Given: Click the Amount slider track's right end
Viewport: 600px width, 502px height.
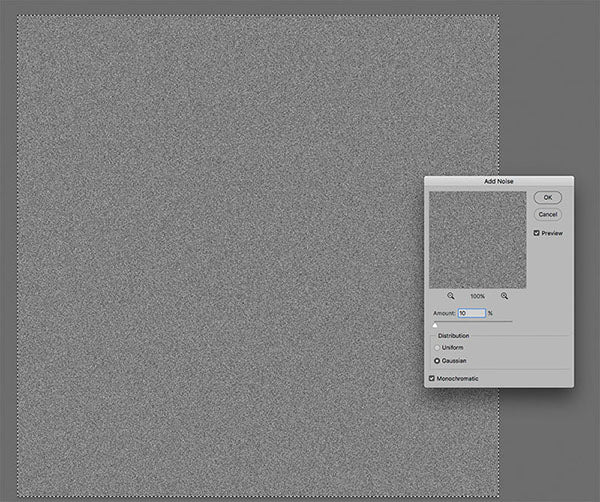Looking at the screenshot, I should click(511, 321).
